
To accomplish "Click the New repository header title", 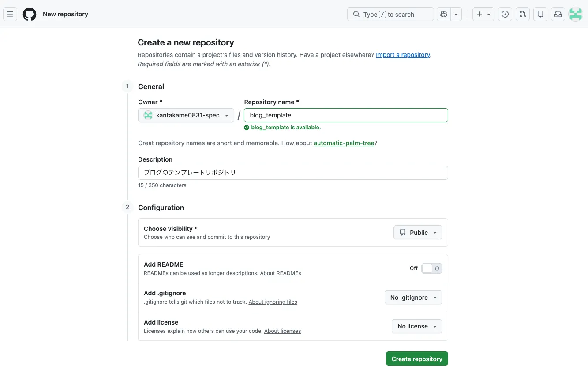I will (65, 14).
